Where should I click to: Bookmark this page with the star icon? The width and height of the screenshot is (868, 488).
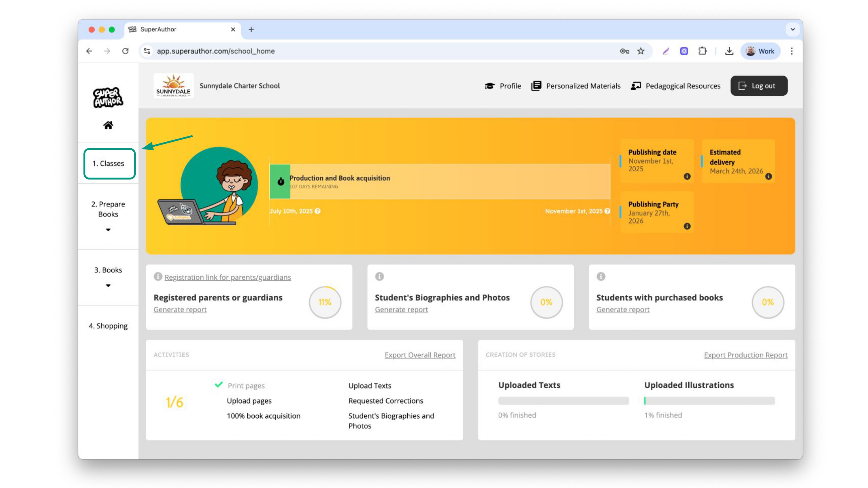coord(641,51)
